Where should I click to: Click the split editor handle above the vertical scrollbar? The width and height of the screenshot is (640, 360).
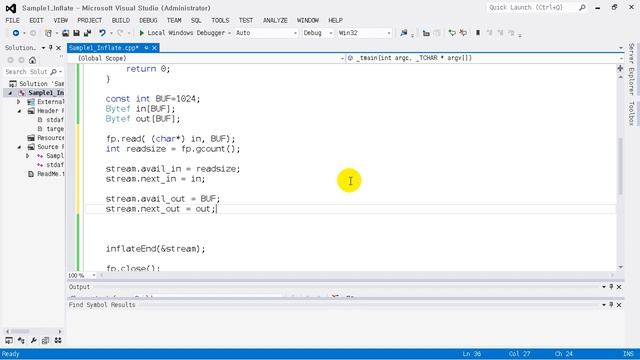pyautogui.click(x=620, y=68)
